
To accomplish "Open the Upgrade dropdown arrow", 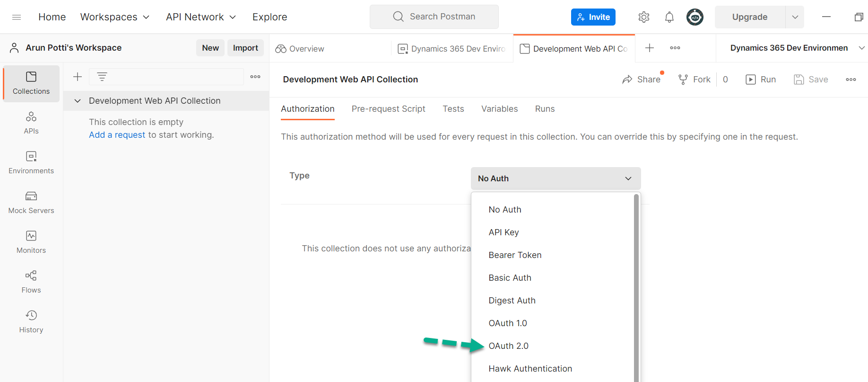I will click(795, 17).
